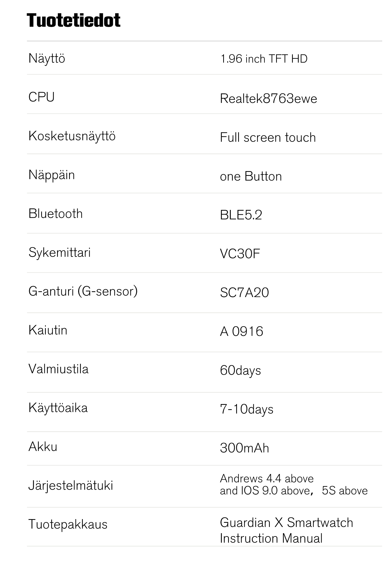Select the G-anturi (G-sensor) label
Image resolution: width=392 pixels, height=563 pixels.
[x=83, y=292]
